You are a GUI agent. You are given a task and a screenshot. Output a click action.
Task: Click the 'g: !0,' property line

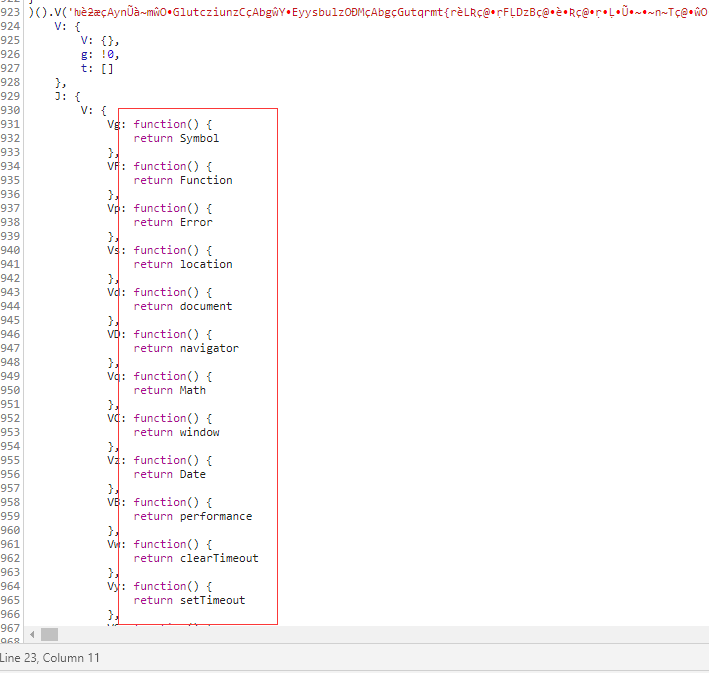pos(100,55)
